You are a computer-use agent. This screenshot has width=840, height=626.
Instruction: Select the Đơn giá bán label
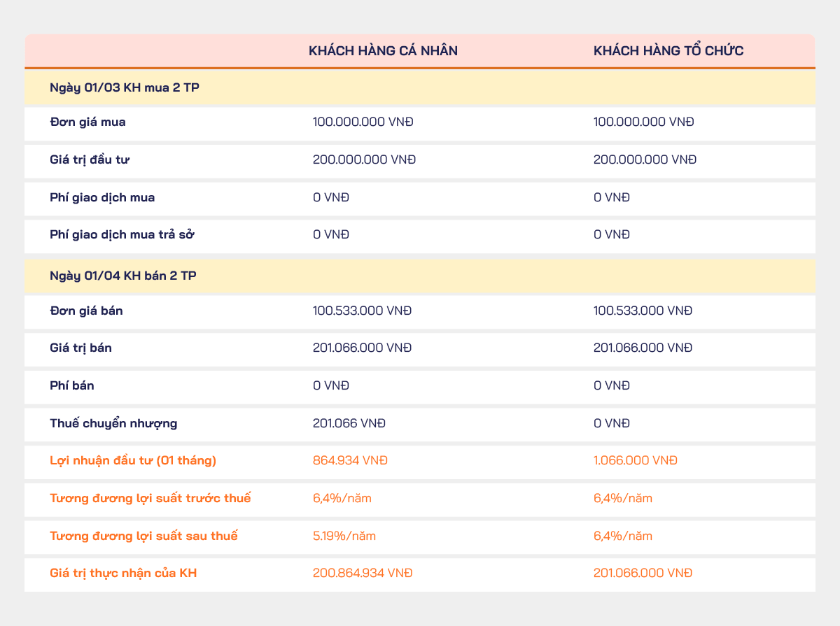[x=86, y=311]
